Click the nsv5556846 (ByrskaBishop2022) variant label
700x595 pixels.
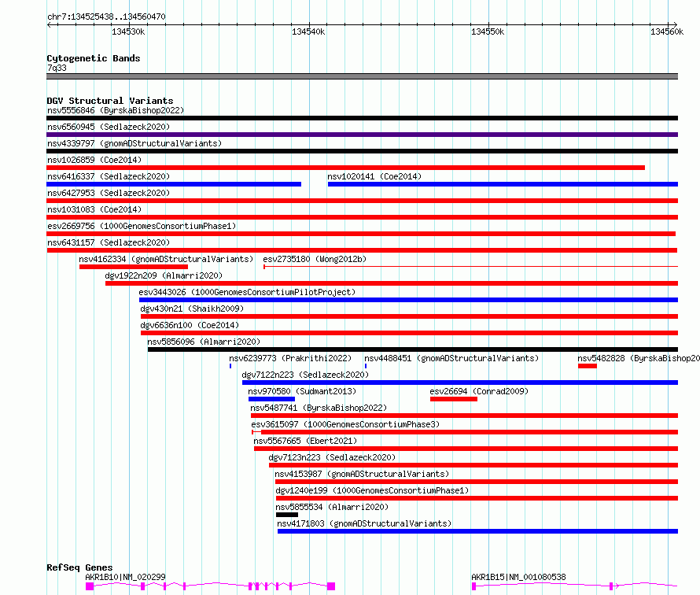(x=116, y=110)
